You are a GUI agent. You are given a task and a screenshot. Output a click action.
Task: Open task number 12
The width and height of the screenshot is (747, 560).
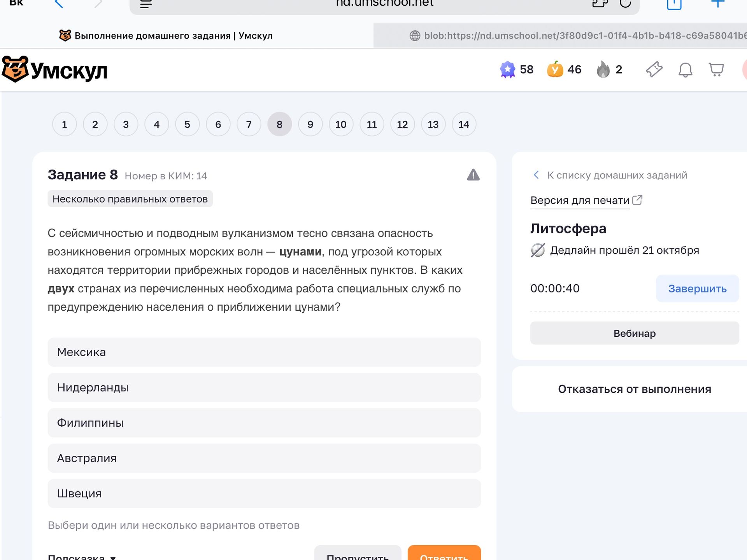[x=402, y=124]
